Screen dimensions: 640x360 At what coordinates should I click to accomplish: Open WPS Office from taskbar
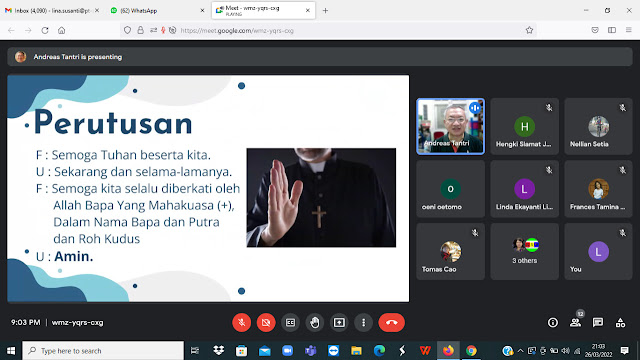(425, 351)
